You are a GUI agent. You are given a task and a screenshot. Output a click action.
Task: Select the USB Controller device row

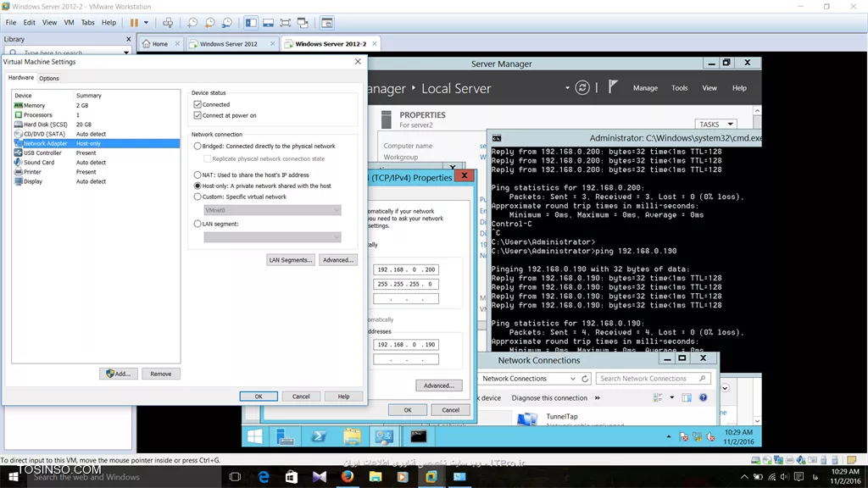coord(97,152)
